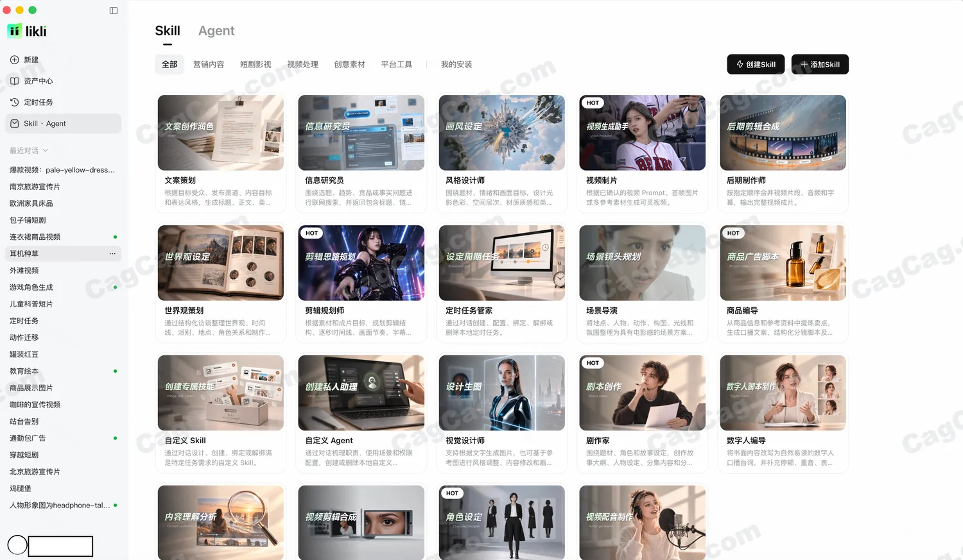Collapse the 最近对话 section chevron

46,151
